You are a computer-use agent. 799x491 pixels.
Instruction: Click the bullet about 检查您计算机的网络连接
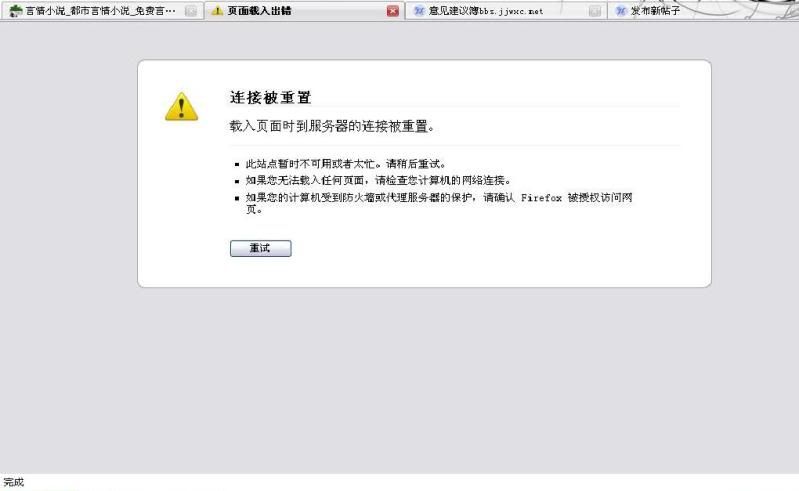[x=378, y=180]
